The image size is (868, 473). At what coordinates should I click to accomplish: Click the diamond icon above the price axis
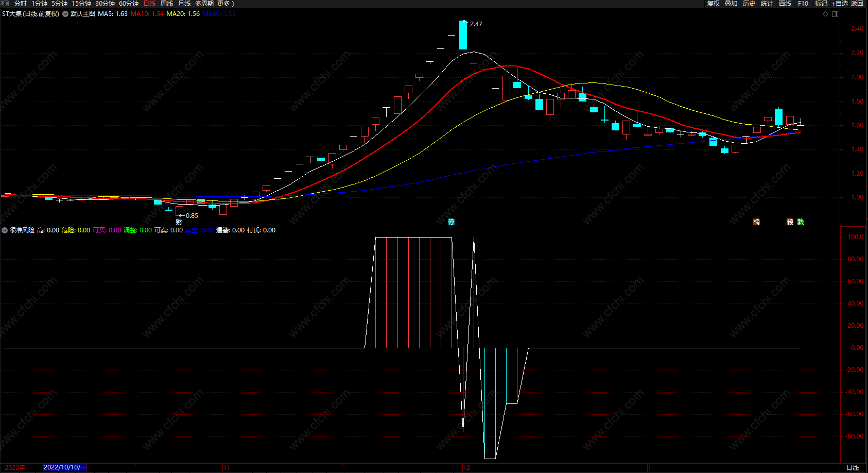[x=825, y=14]
